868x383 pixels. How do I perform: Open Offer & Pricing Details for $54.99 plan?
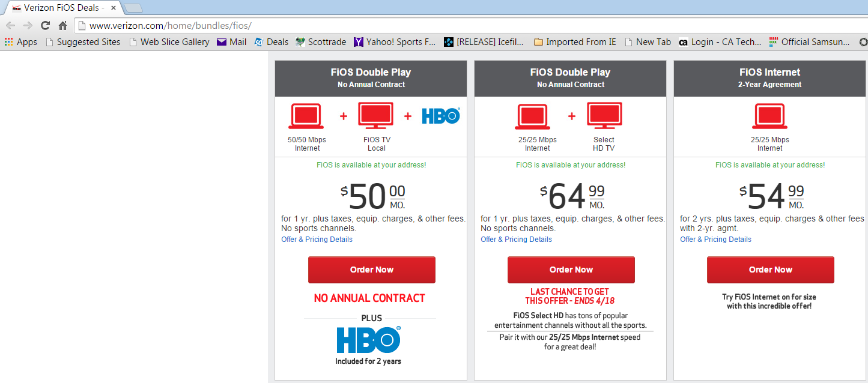coord(715,240)
